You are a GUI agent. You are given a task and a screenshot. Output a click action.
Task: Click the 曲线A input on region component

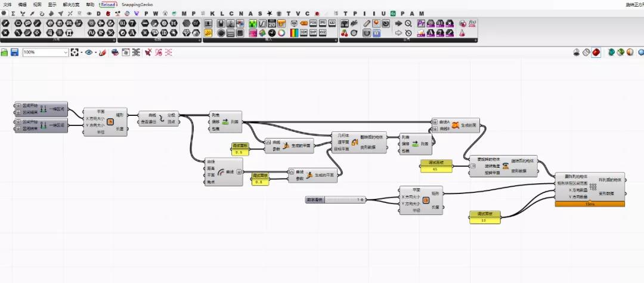tap(444, 122)
